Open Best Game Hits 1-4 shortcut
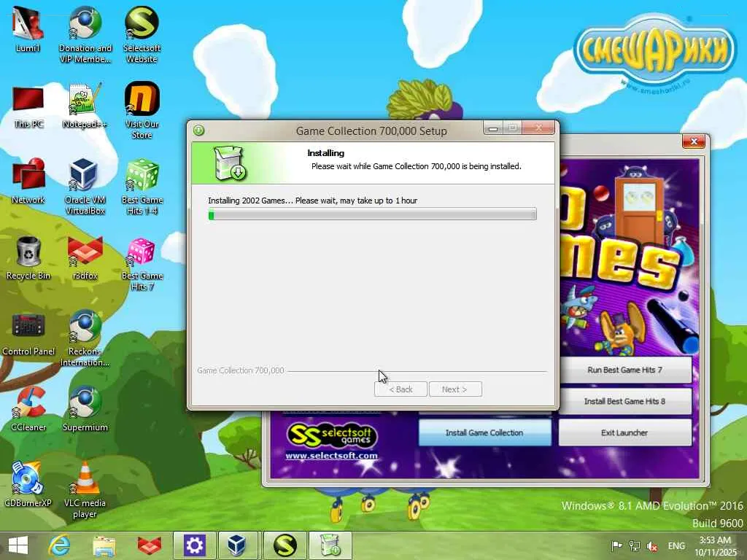The image size is (747, 560). [142, 187]
